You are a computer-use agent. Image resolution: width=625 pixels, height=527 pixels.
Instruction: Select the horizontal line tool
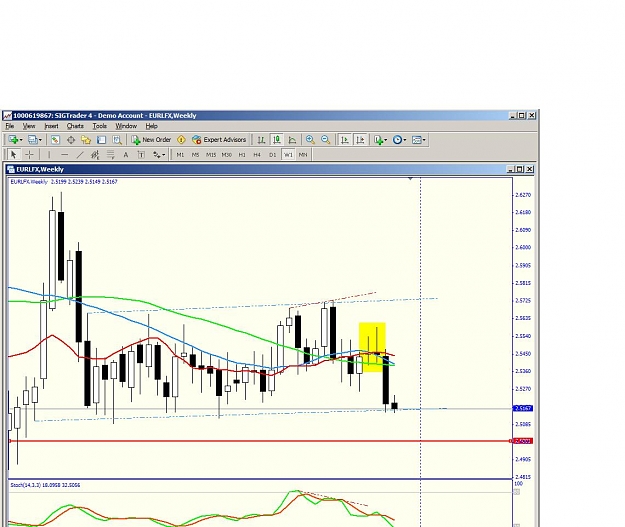(65, 155)
